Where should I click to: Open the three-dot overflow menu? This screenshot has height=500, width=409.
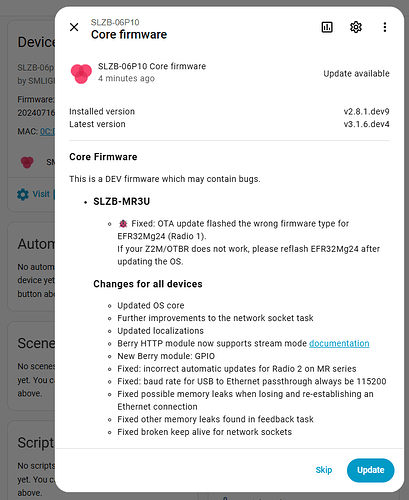click(x=385, y=27)
